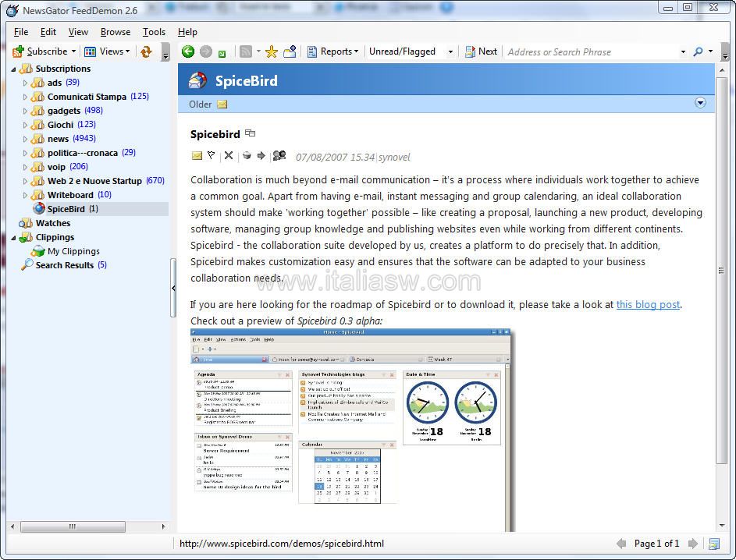
Task: Delete the item with X icon
Action: tap(229, 155)
